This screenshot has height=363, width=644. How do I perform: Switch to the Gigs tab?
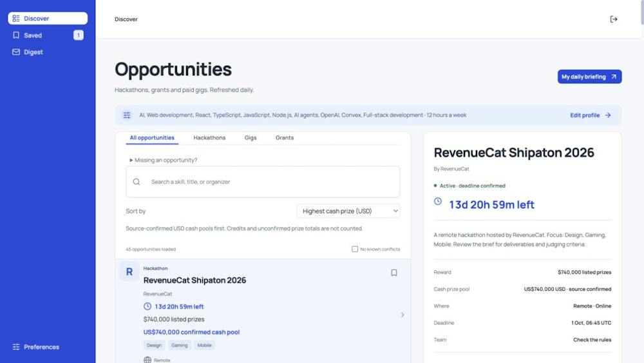point(251,138)
